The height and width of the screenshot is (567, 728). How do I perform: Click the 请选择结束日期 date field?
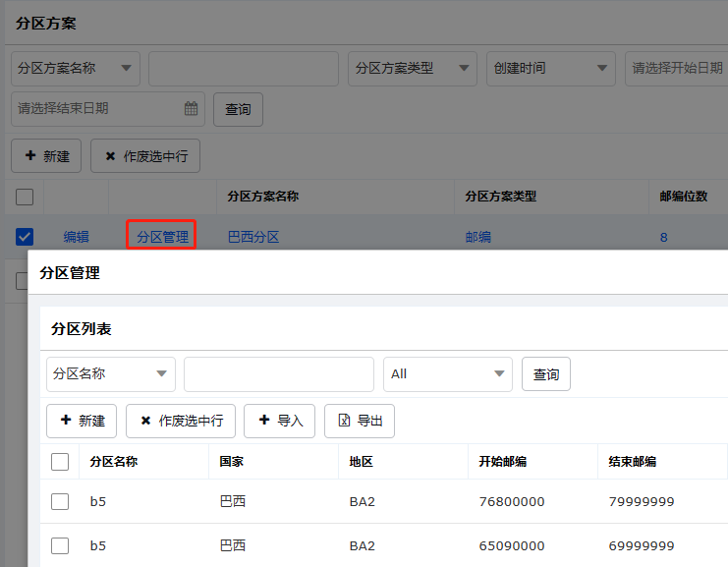point(108,109)
